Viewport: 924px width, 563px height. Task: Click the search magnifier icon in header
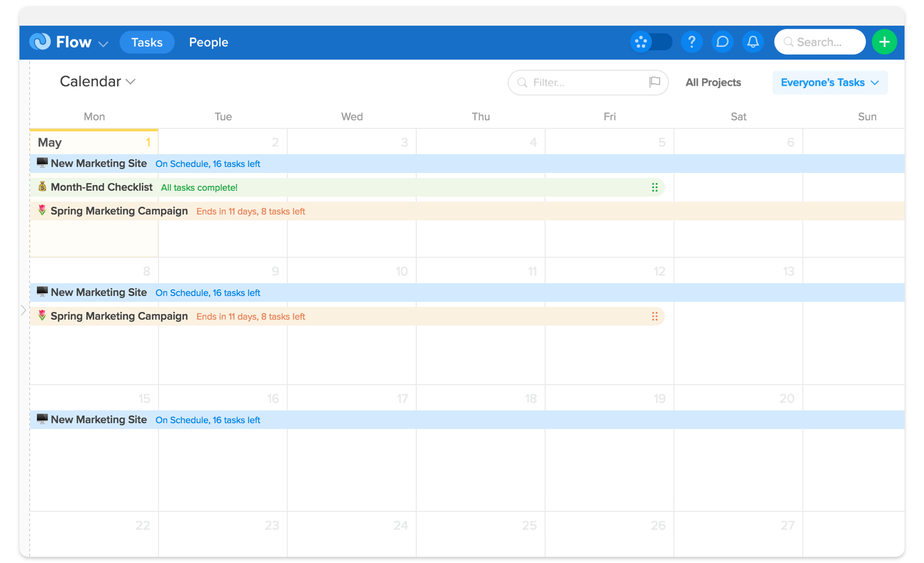(788, 42)
